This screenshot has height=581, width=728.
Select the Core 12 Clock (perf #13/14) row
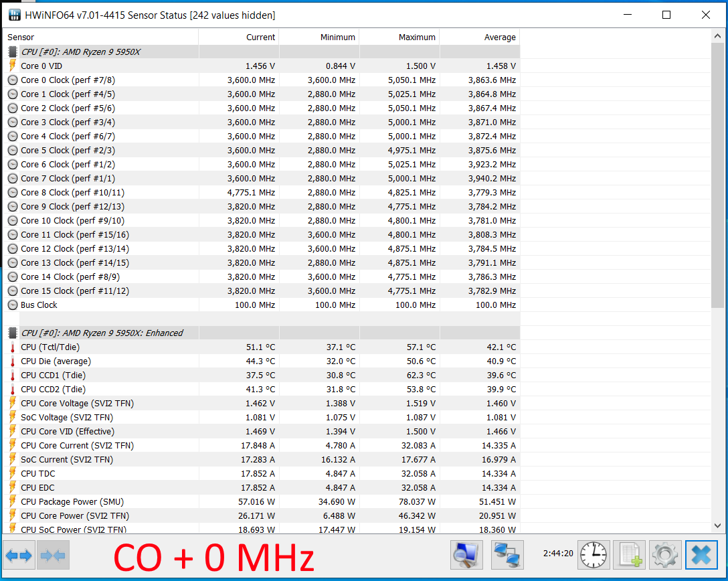click(262, 248)
